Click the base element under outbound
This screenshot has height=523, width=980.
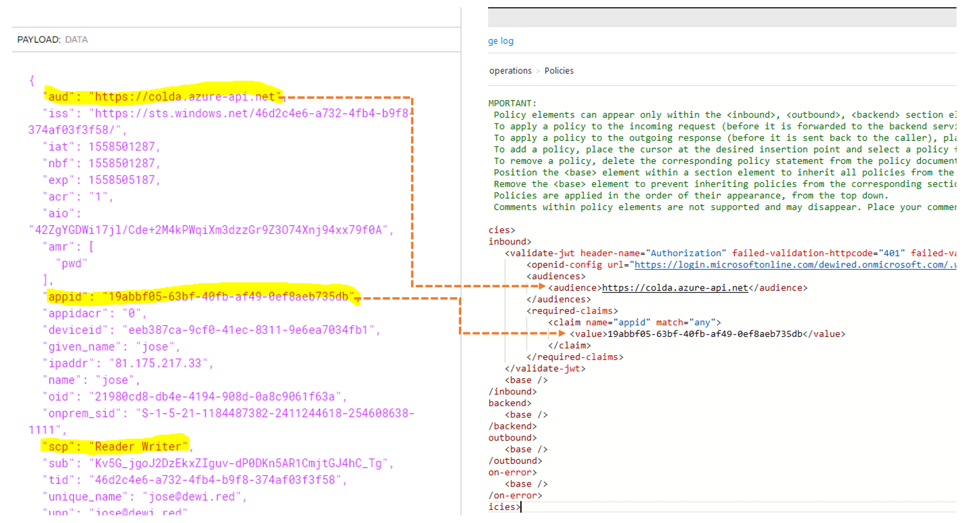coord(525,449)
